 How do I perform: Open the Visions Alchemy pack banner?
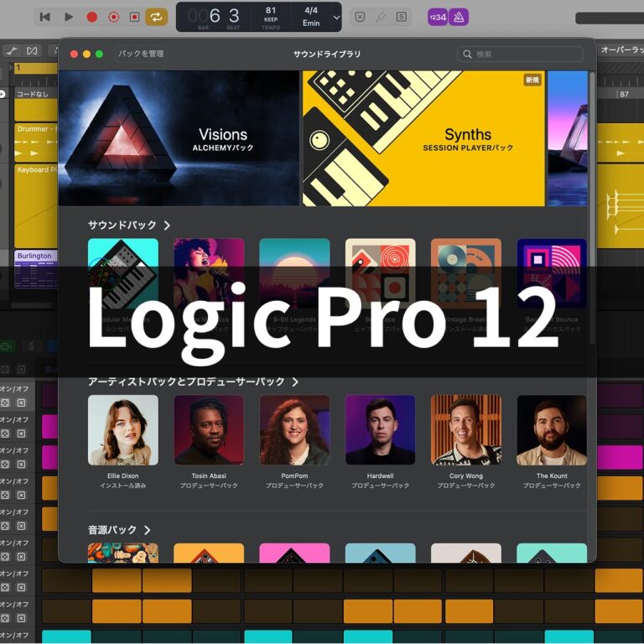[179, 138]
